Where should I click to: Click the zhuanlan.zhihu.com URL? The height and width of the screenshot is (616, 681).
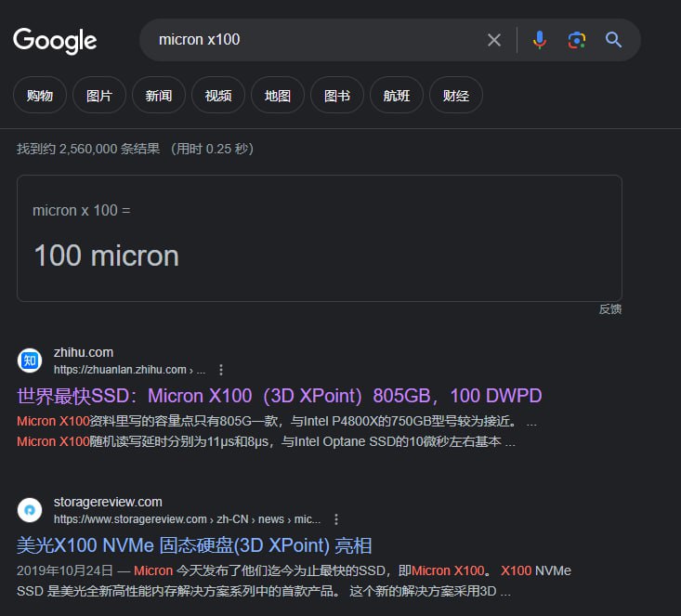point(129,370)
